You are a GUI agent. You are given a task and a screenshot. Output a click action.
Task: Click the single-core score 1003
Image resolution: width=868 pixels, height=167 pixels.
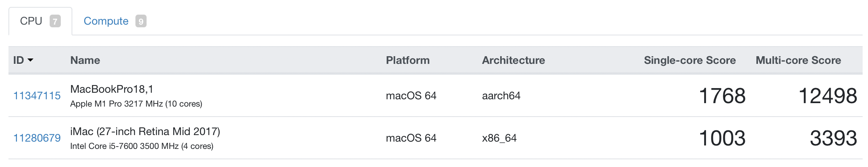click(722, 138)
